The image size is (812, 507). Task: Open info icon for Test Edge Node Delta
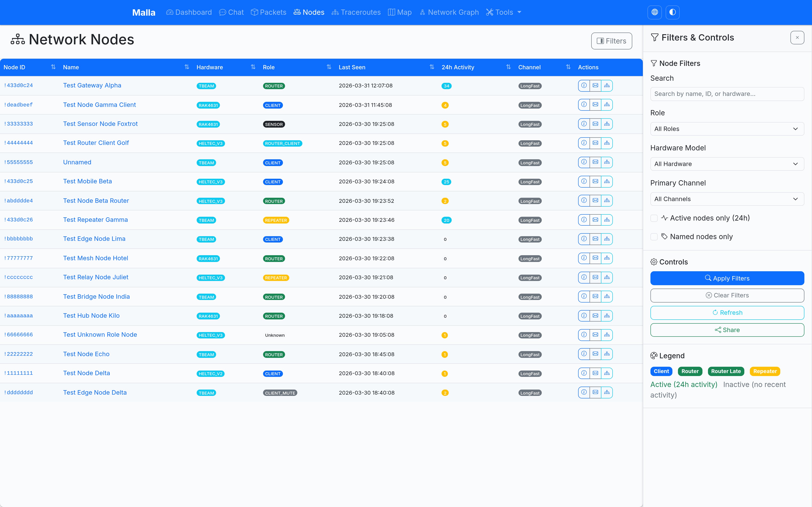[584, 392]
